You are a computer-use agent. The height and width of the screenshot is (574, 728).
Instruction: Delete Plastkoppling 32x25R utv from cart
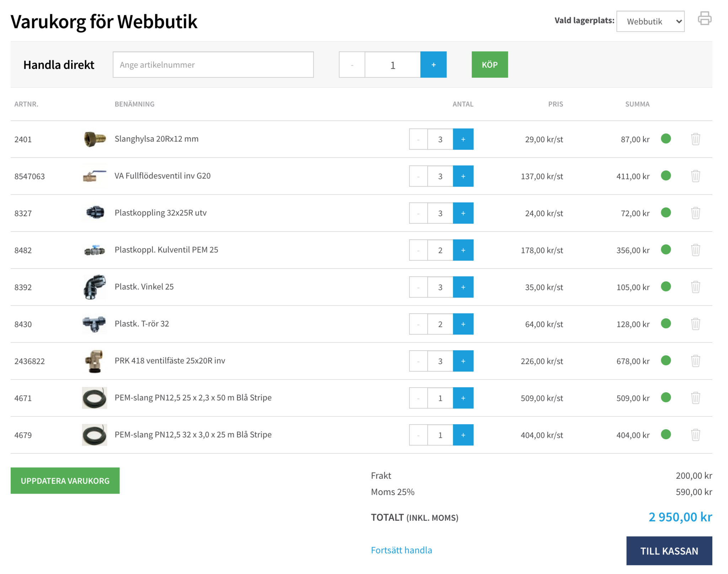pos(695,213)
